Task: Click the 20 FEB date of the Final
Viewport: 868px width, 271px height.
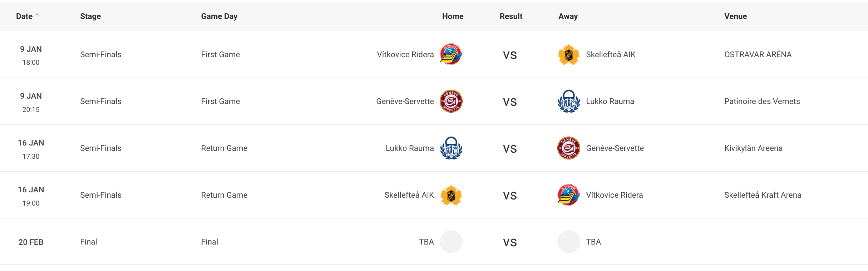Action: coord(31,242)
